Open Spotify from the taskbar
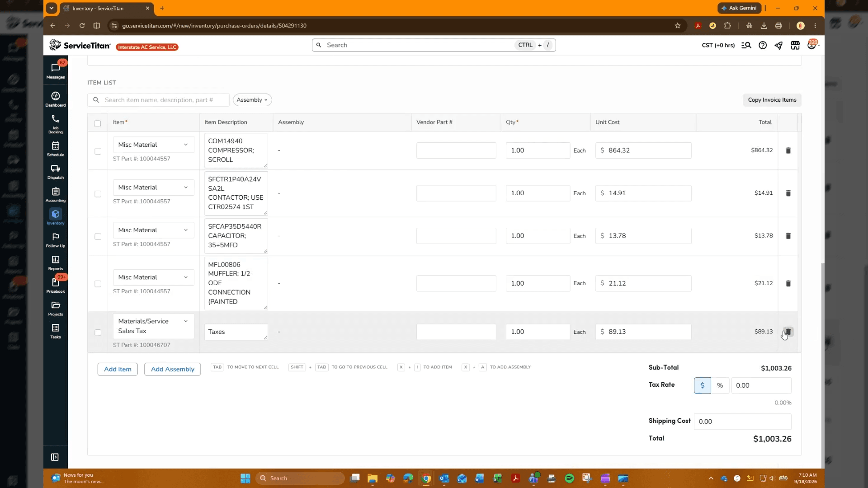 click(569, 479)
